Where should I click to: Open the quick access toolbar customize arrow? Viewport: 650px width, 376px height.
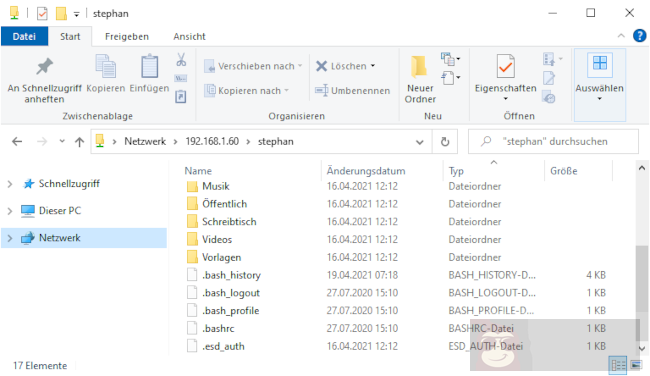click(x=76, y=14)
